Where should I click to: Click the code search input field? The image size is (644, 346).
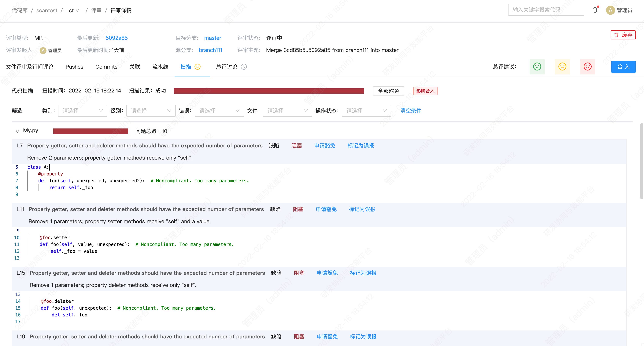(546, 10)
